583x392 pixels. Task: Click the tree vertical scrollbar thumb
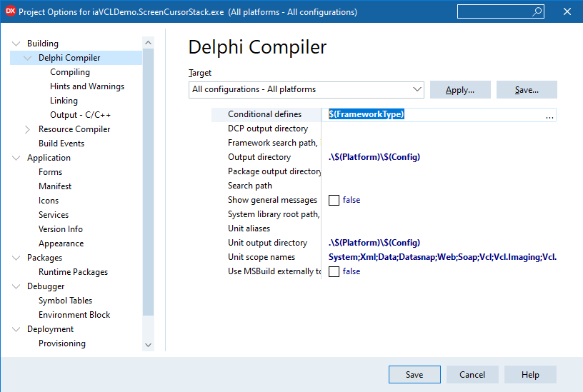tap(149, 182)
